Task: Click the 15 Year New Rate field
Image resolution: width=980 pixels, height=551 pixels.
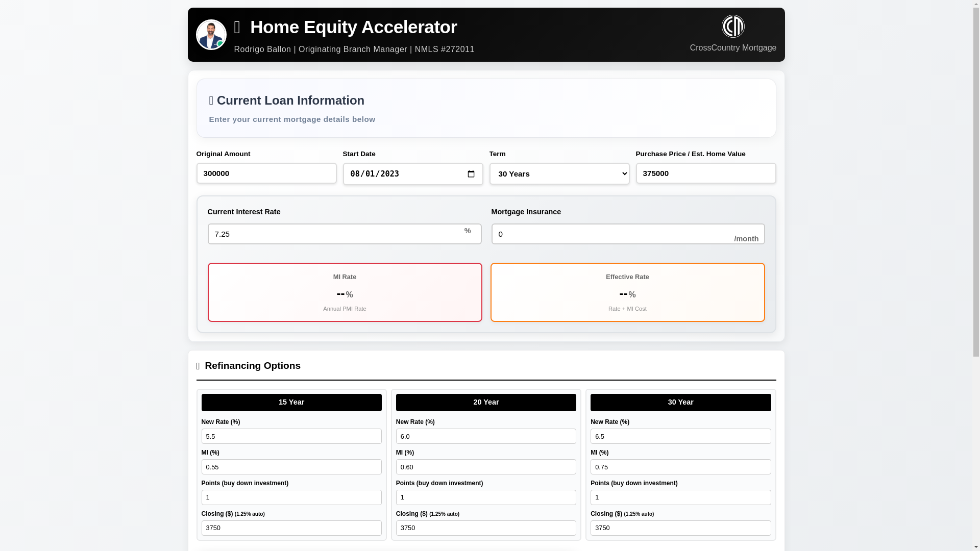Action: [x=291, y=436]
